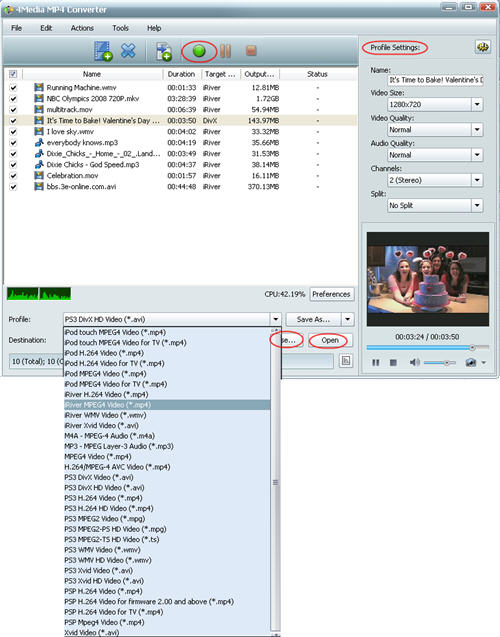Open the Video Size dropdown
Image resolution: width=500 pixels, height=637 pixels.
477,104
